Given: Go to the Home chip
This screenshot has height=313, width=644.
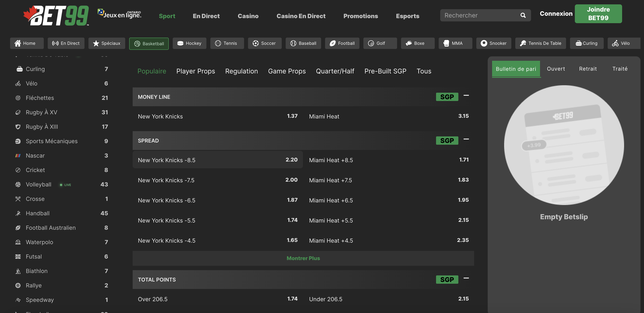Looking at the screenshot, I should tap(26, 43).
